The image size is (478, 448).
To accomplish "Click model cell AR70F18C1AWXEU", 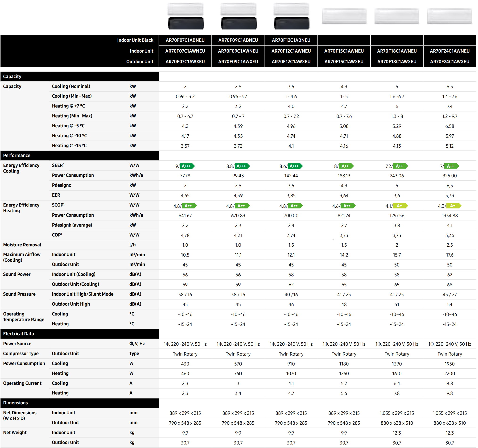I will pyautogui.click(x=397, y=62).
